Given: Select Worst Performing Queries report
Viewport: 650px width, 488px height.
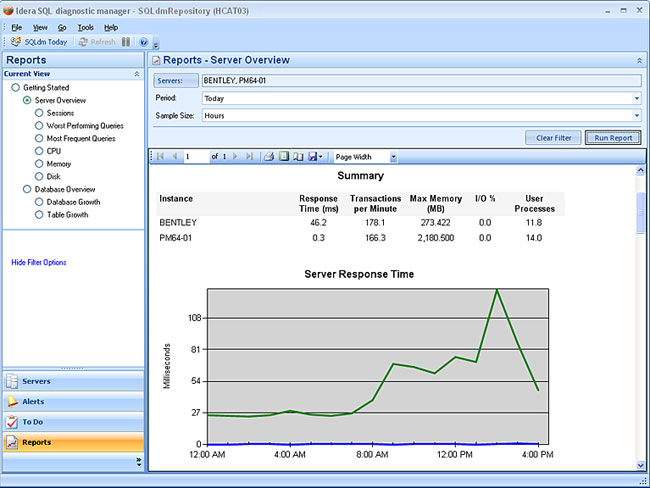Looking at the screenshot, I should pyautogui.click(x=39, y=126).
